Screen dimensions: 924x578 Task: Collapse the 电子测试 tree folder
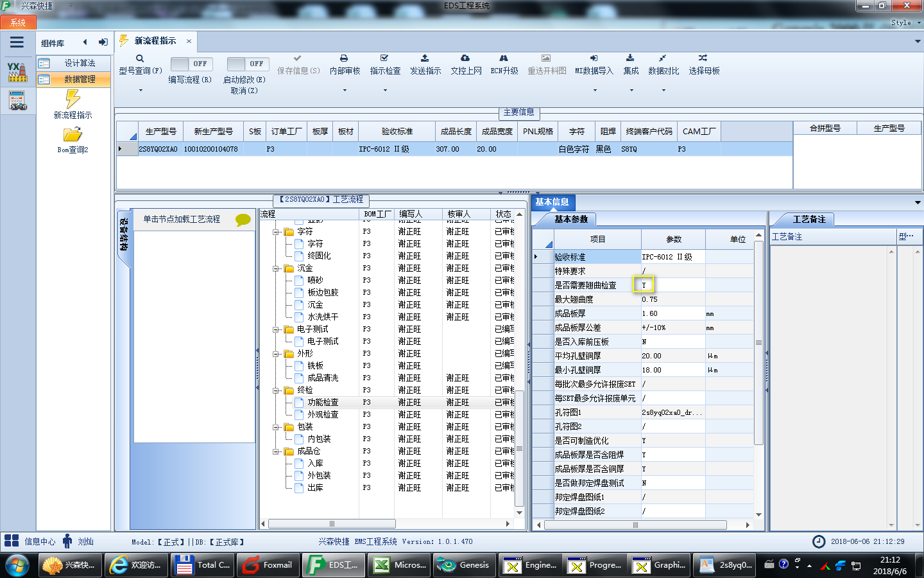(x=275, y=329)
